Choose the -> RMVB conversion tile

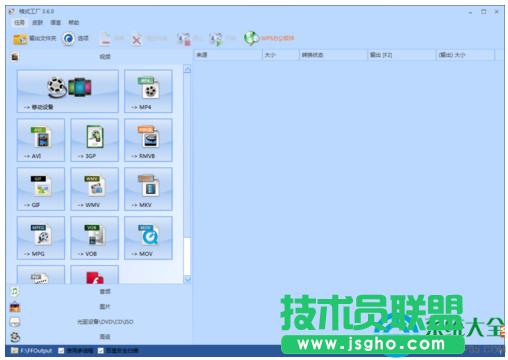(x=148, y=140)
